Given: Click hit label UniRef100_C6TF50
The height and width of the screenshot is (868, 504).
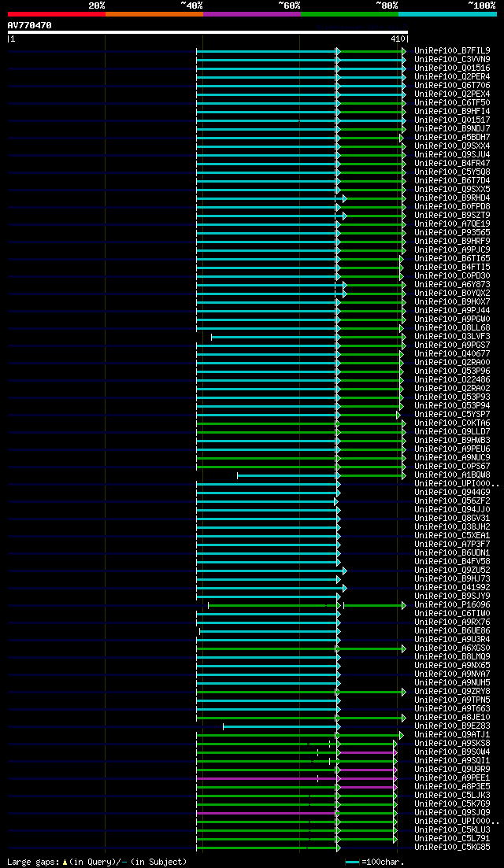Looking at the screenshot, I should point(452,103).
